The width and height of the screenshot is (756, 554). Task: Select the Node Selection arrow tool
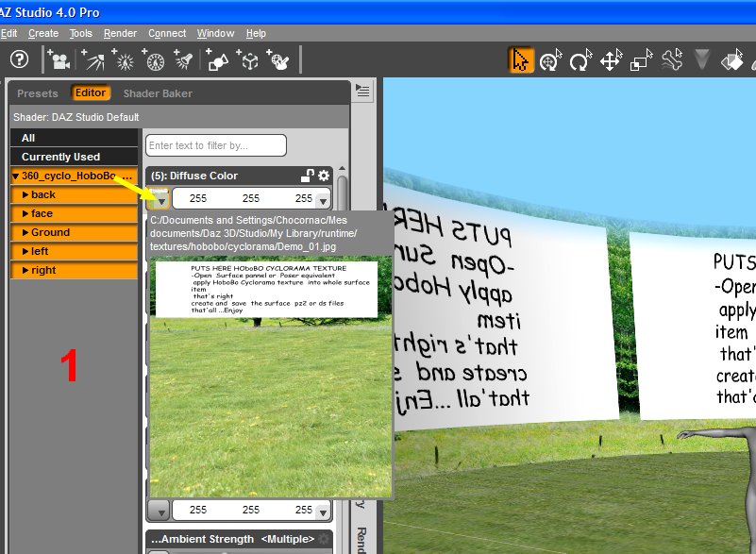(x=521, y=60)
